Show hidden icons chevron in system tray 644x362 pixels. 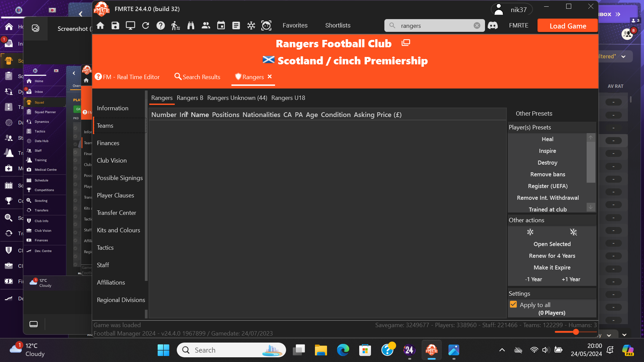[502, 350]
